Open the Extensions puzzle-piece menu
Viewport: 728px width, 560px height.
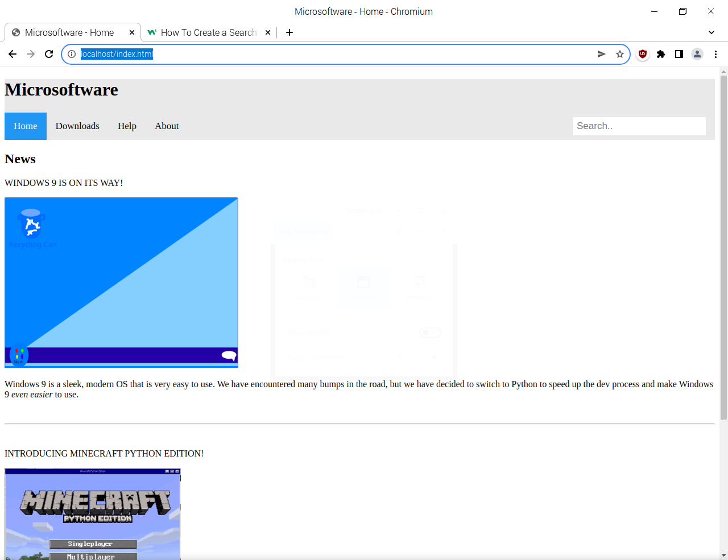661,54
